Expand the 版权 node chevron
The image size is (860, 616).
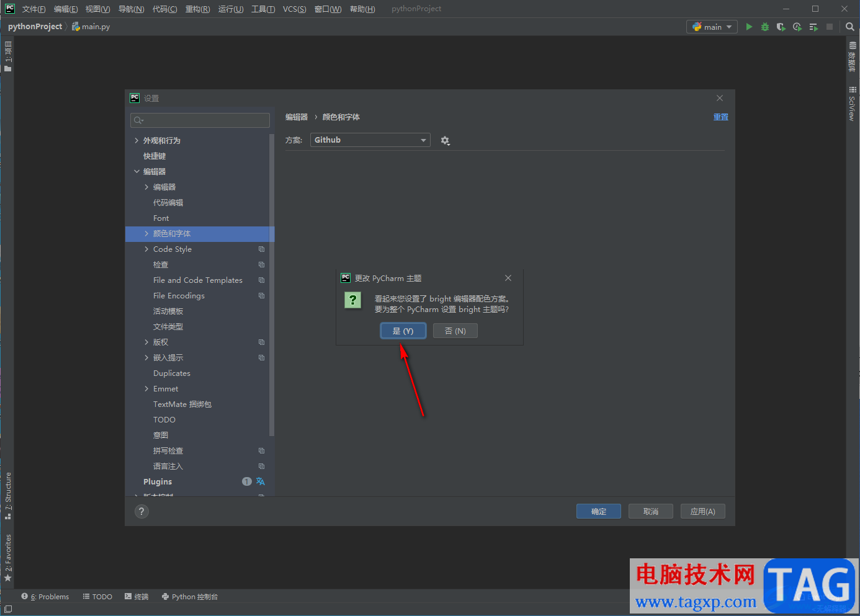coord(146,342)
